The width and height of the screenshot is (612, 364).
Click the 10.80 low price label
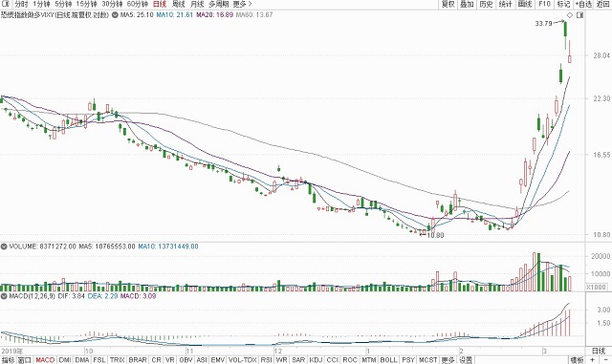click(436, 235)
